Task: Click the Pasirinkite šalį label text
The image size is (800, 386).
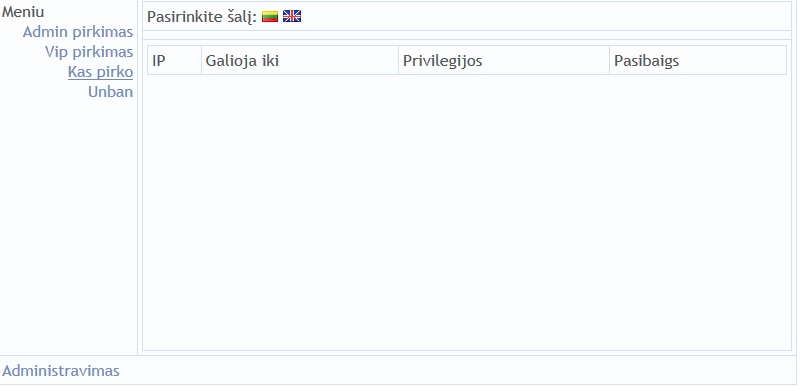Action: coord(202,17)
